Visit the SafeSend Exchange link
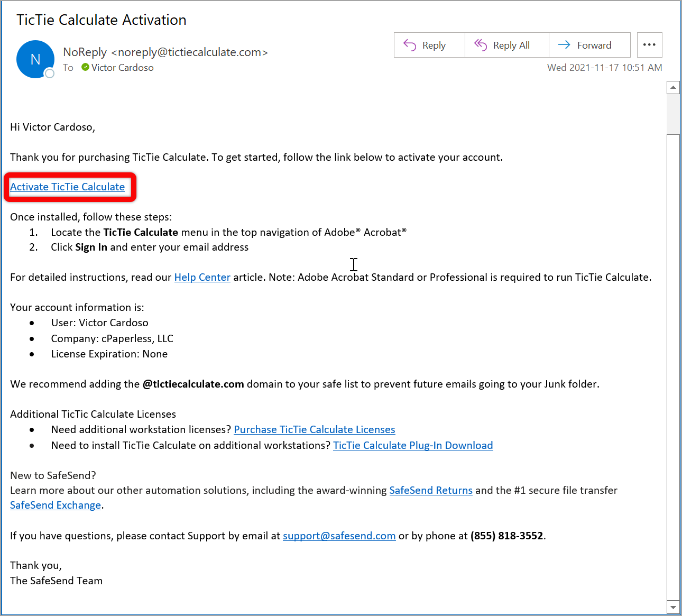 [56, 505]
